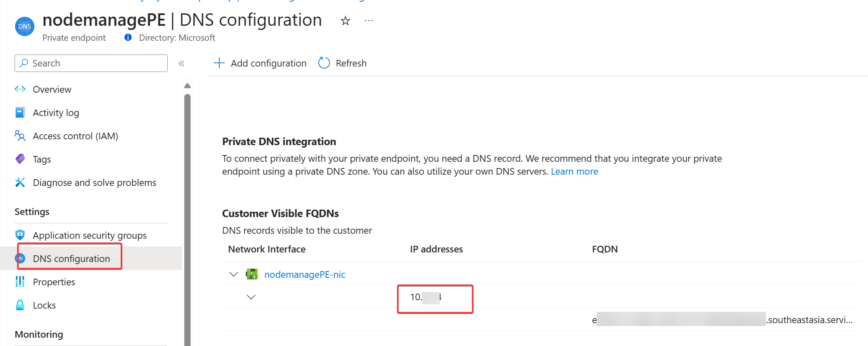Click the nodemanagePE-nic network interface icon

(x=252, y=274)
